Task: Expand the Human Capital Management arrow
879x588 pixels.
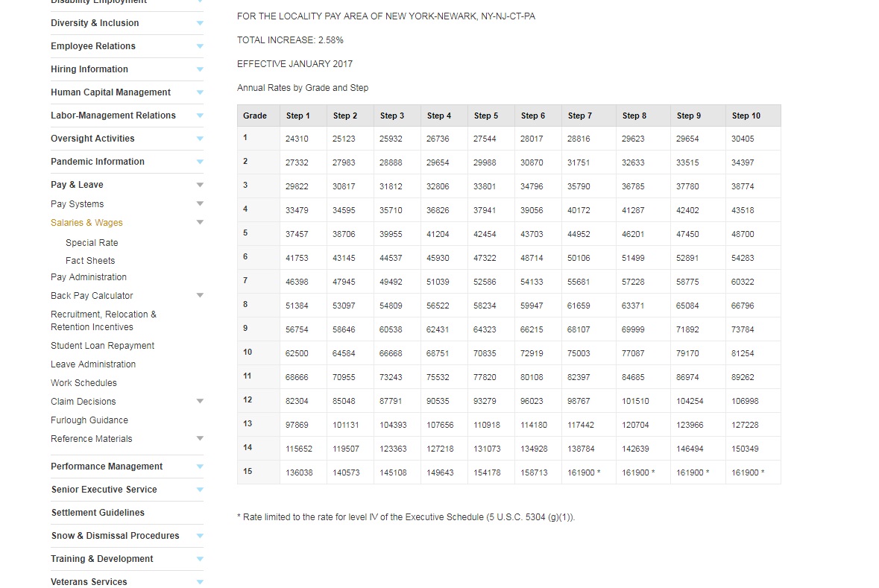Action: click(200, 92)
